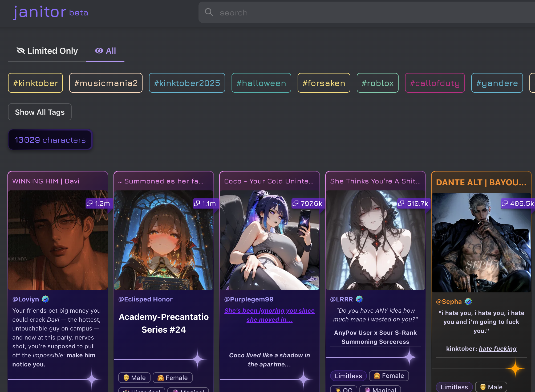The height and width of the screenshot is (392, 535).
Task: Click the janitor beta logo
Action: (x=51, y=12)
